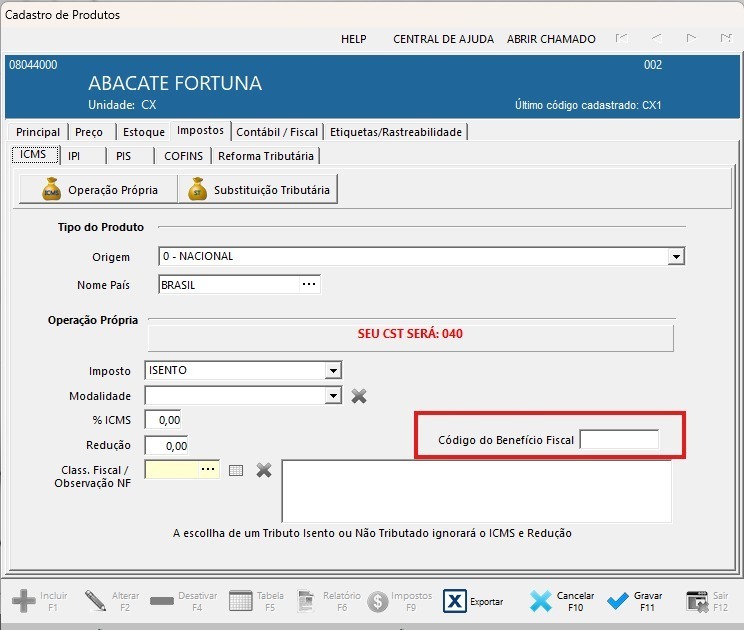Open Nome País lookup ellipsis button

[309, 285]
